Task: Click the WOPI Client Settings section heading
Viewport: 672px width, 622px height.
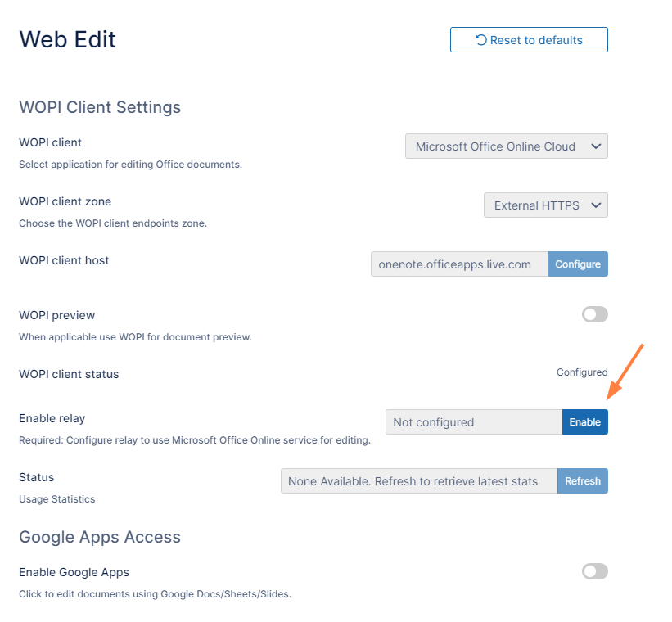Action: [100, 107]
